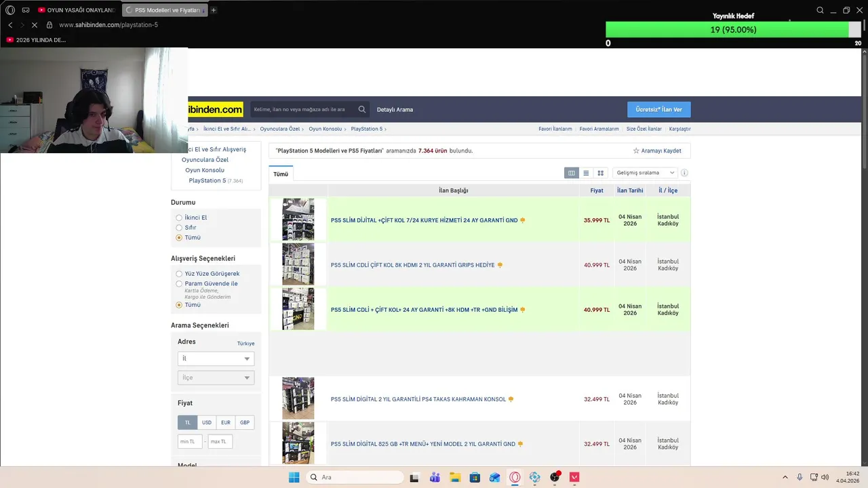Screen dimensions: 868x488
Task: Click Yayınlık Hedef green progress bar
Action: pos(727,30)
